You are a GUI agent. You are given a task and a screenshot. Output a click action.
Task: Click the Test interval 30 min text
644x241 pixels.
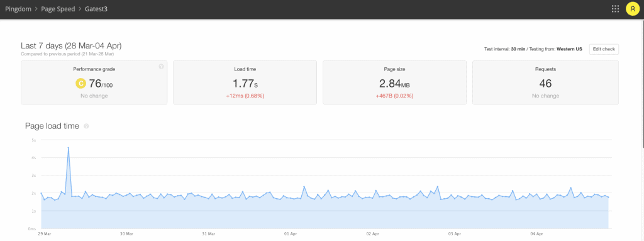(505, 49)
